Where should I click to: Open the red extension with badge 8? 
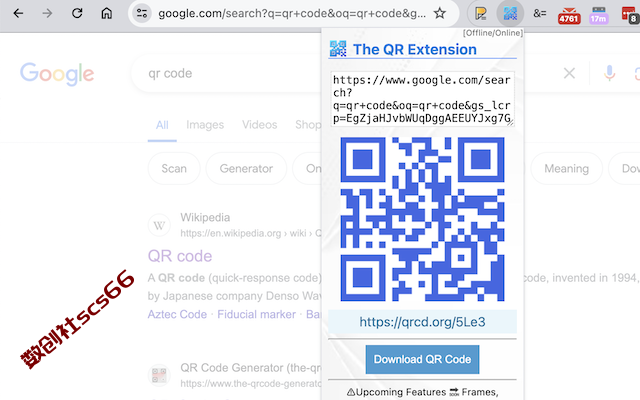[629, 15]
